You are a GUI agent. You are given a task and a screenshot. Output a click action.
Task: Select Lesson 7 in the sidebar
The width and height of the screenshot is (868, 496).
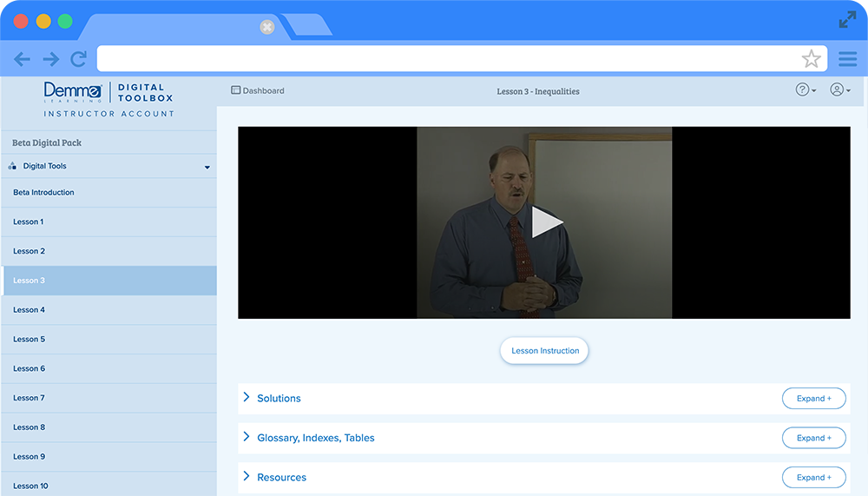tap(30, 398)
